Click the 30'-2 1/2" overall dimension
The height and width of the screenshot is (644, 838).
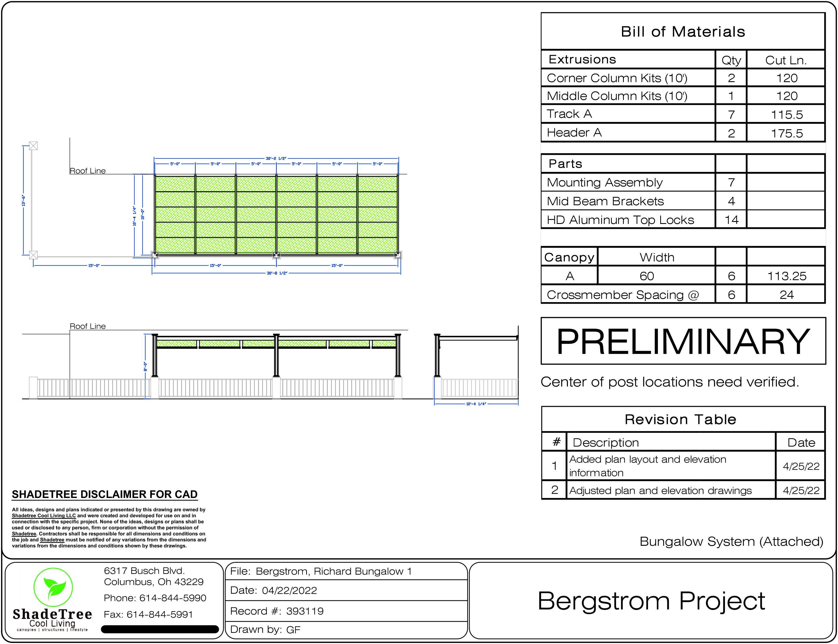(x=276, y=158)
